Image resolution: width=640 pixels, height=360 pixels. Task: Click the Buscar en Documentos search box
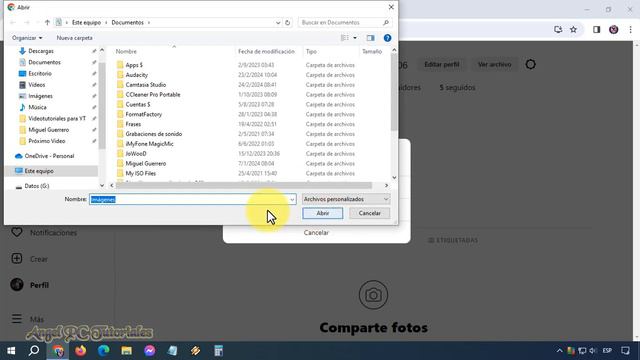pos(344,22)
